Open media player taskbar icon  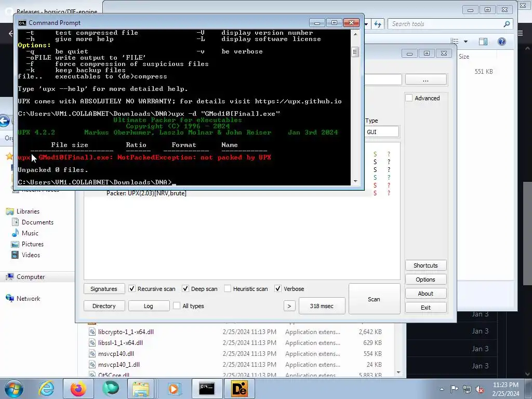174,389
